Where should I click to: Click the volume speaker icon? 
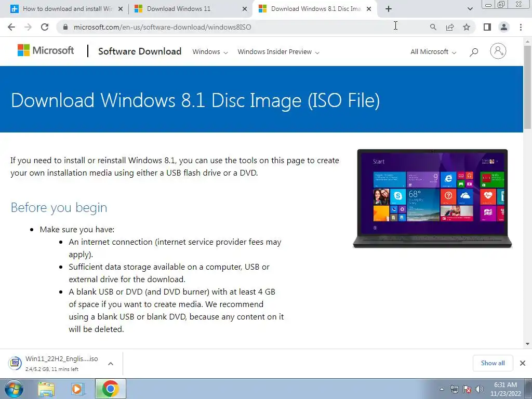[x=480, y=389]
